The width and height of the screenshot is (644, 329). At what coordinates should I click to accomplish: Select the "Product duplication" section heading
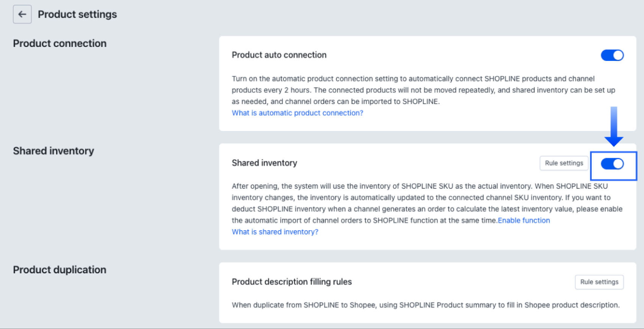tap(59, 270)
